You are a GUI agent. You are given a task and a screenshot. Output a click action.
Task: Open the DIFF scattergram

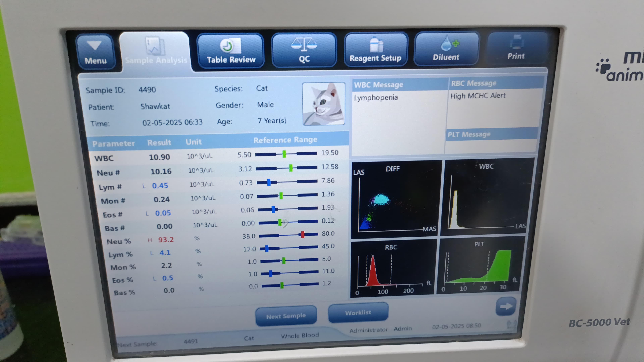396,199
